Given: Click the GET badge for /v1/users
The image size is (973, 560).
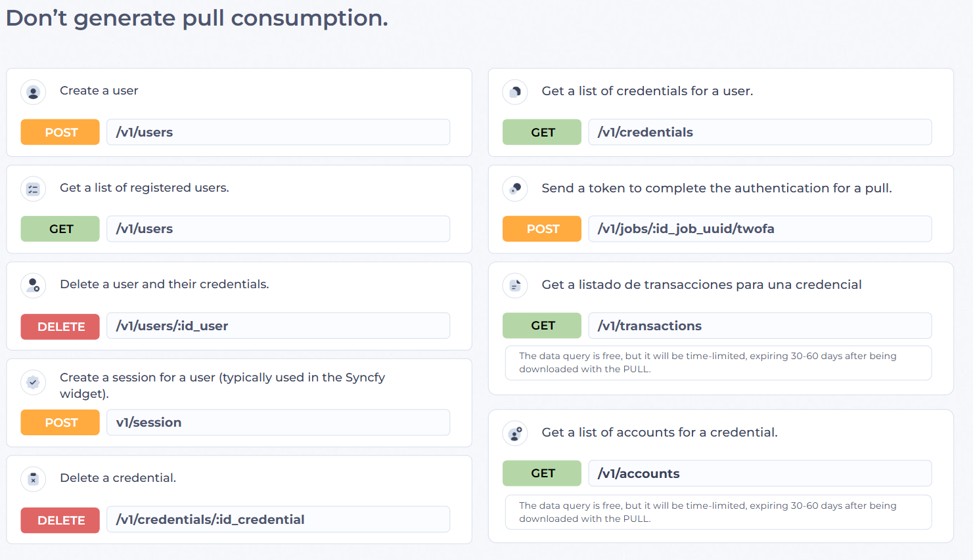Looking at the screenshot, I should 60,228.
